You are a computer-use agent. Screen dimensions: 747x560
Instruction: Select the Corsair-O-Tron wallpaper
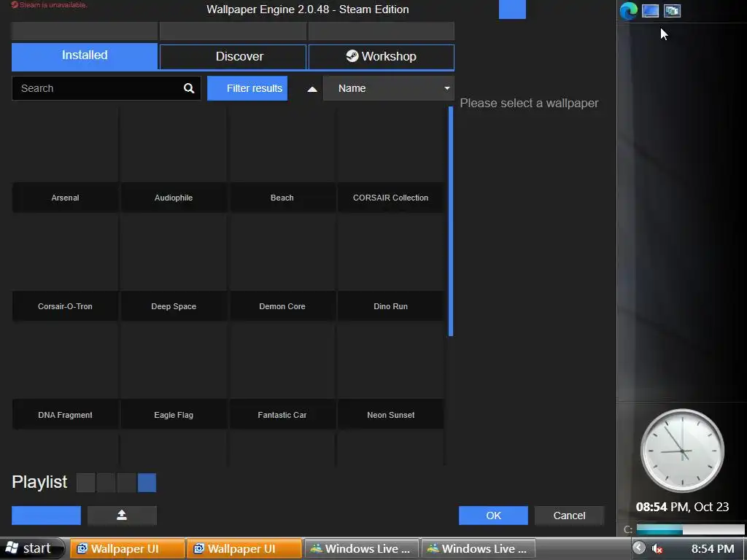pos(65,268)
